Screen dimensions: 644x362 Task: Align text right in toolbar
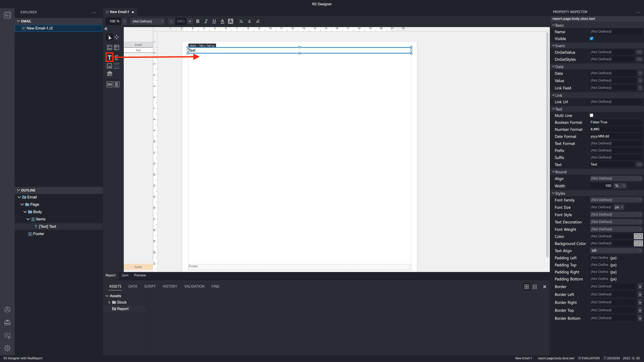(257, 21)
